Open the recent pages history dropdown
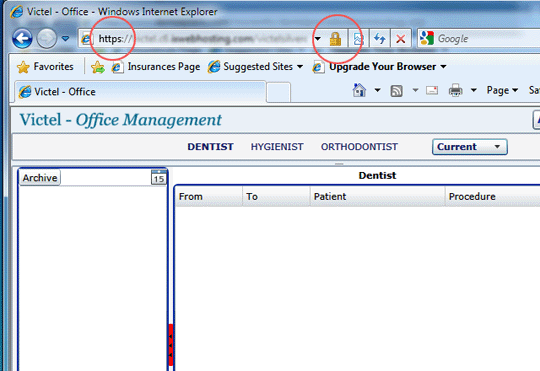This screenshot has width=540, height=371. point(65,38)
